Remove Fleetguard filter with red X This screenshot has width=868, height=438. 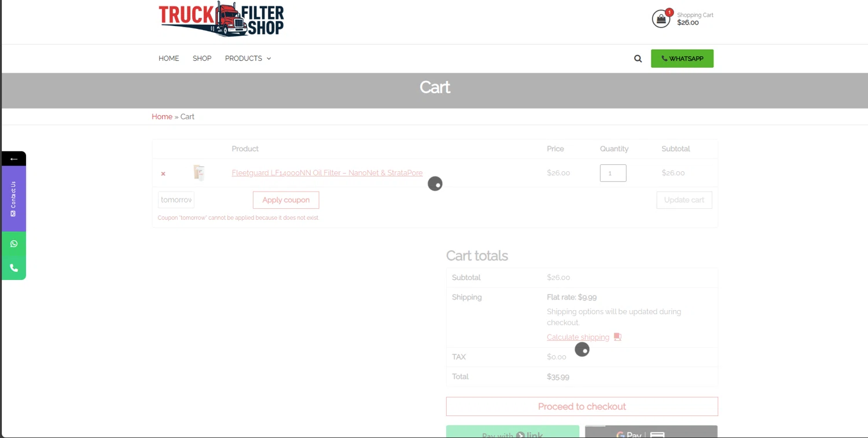pyautogui.click(x=163, y=174)
